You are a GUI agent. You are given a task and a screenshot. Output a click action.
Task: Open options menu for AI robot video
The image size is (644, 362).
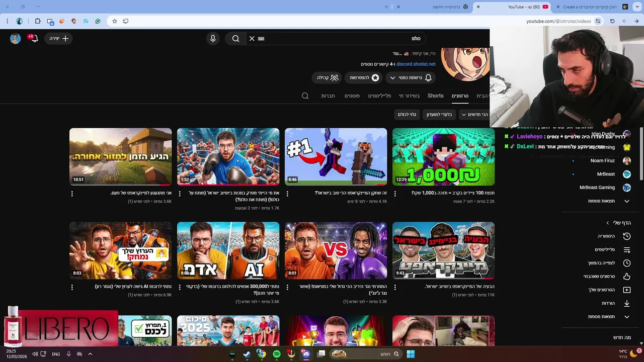[x=72, y=288]
